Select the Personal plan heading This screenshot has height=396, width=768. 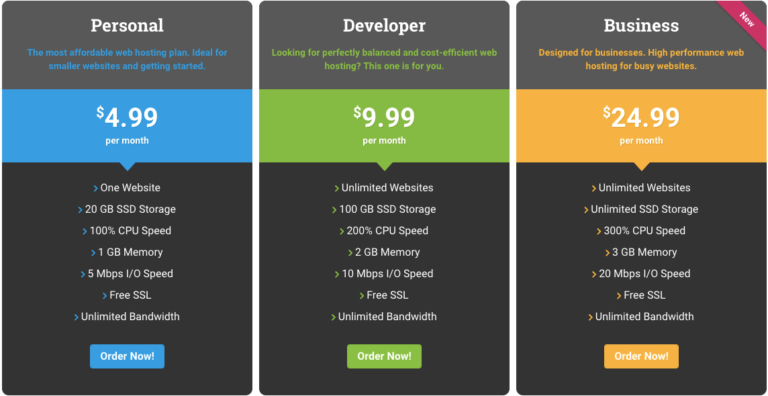[127, 25]
